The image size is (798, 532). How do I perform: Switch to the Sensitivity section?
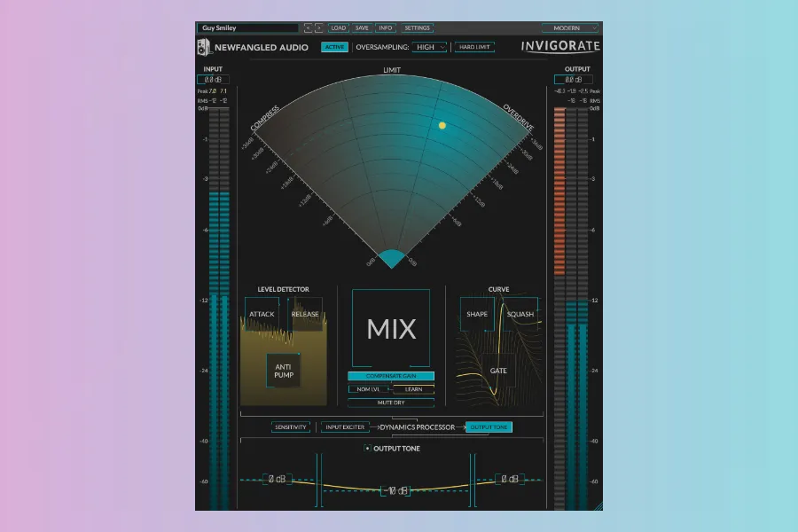(x=291, y=427)
